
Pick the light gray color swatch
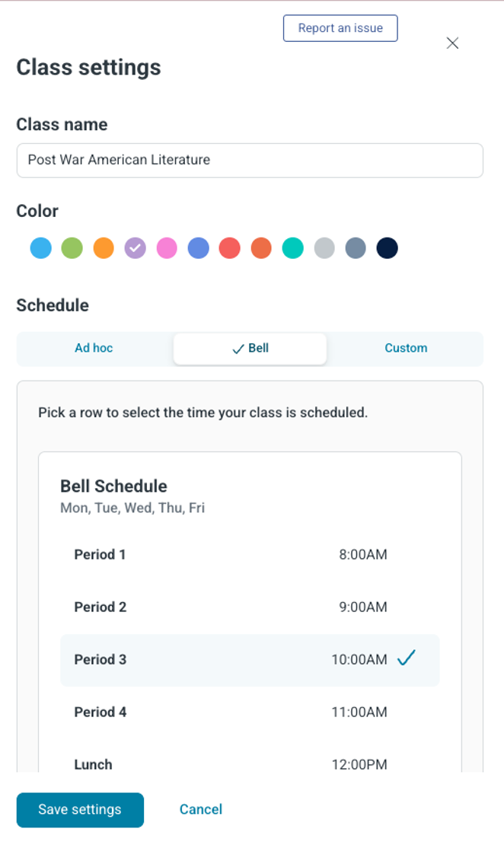click(x=324, y=248)
